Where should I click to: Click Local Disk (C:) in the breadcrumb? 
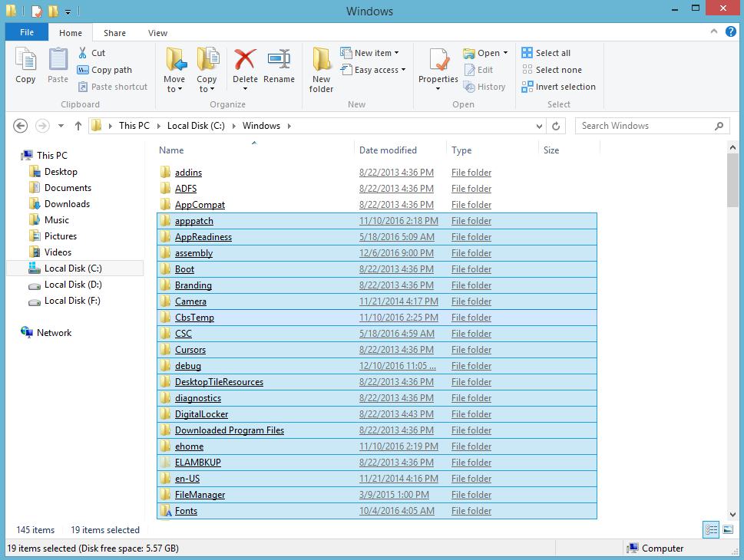[196, 126]
